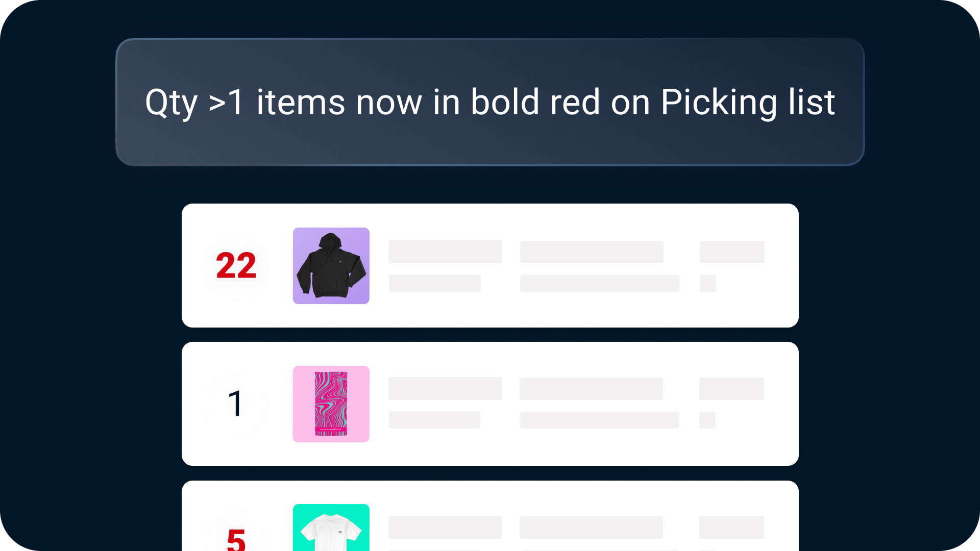Click the red quantity 5 number
This screenshot has width=980, height=551.
coord(236,540)
